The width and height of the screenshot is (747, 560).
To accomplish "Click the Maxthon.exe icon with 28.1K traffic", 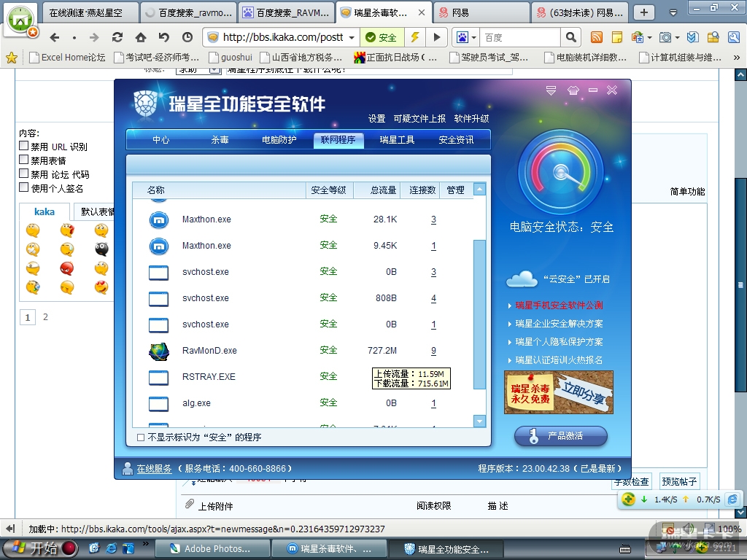I will click(159, 219).
